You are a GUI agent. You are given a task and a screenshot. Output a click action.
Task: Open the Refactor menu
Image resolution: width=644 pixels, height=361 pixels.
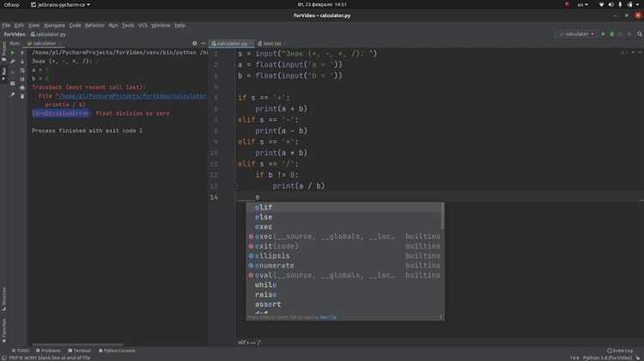click(x=94, y=26)
